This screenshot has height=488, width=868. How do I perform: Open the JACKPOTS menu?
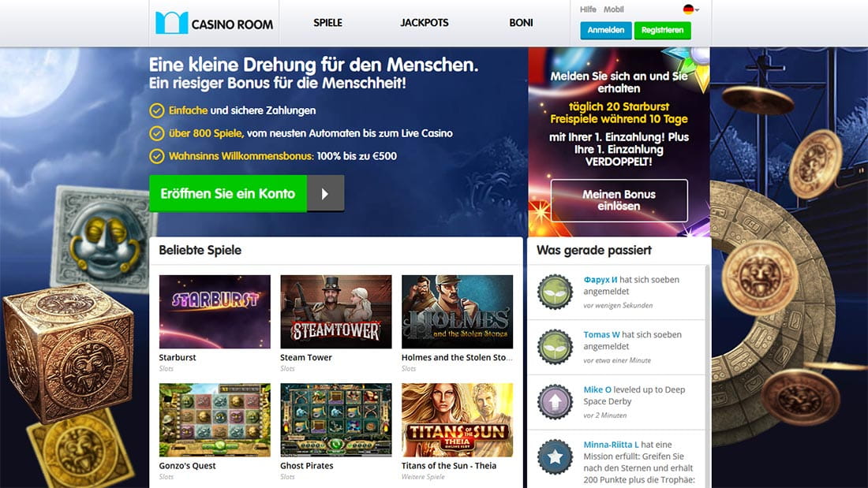click(425, 23)
